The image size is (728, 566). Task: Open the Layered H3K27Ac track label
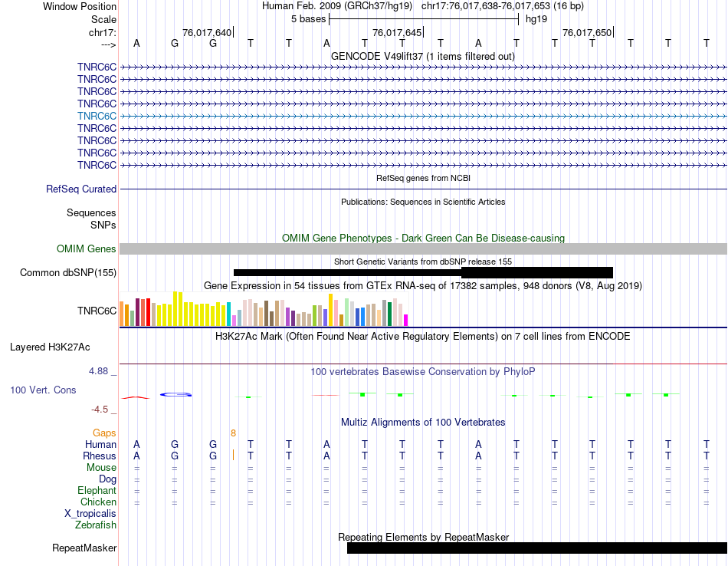[x=50, y=347]
